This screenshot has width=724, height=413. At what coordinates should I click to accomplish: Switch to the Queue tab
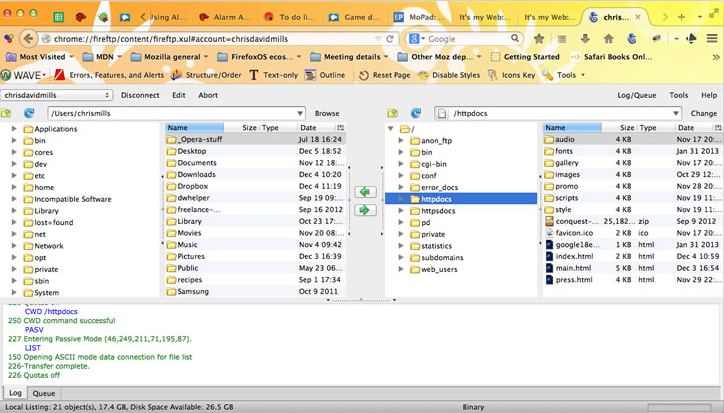pos(43,394)
